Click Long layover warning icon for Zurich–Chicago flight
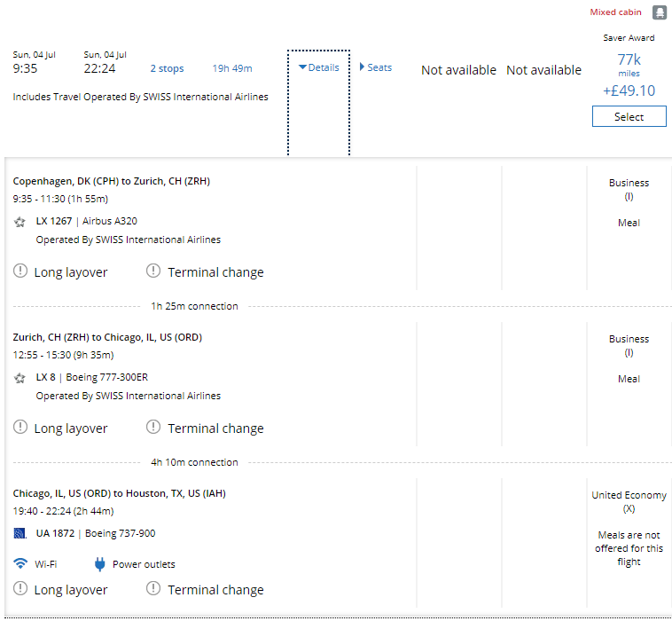Image resolution: width=672 pixels, height=621 pixels. tap(20, 428)
